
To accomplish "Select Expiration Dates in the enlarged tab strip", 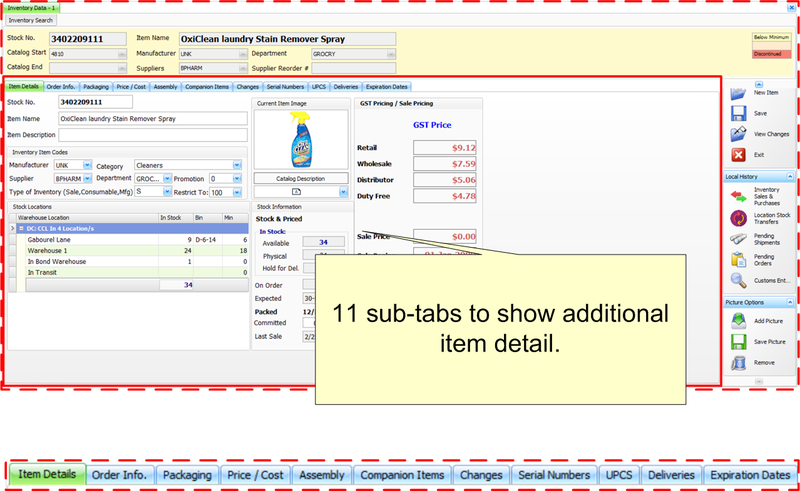I will (750, 475).
